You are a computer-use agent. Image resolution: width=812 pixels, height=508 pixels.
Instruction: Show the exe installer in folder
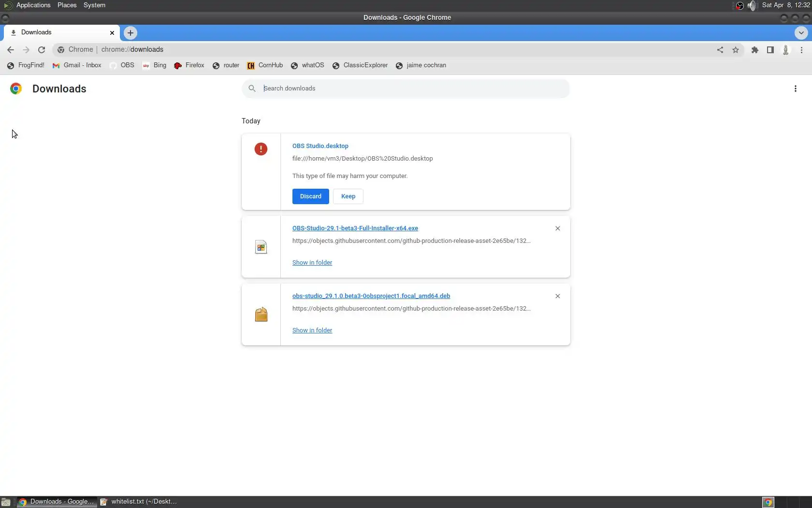click(312, 263)
